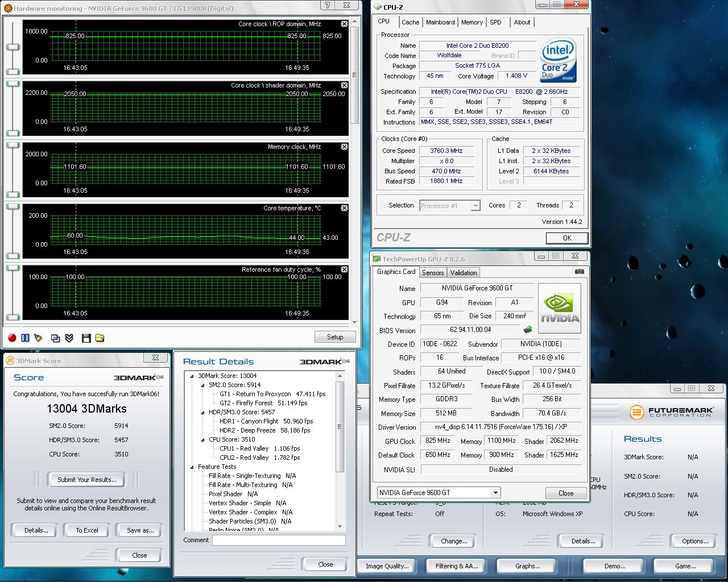The height and width of the screenshot is (582, 728).
Task: Click Setup in Hardware monitoring
Action: (x=335, y=337)
